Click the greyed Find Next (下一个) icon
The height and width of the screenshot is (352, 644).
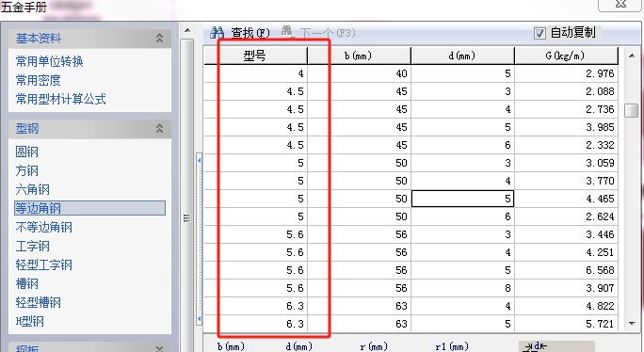click(x=287, y=32)
